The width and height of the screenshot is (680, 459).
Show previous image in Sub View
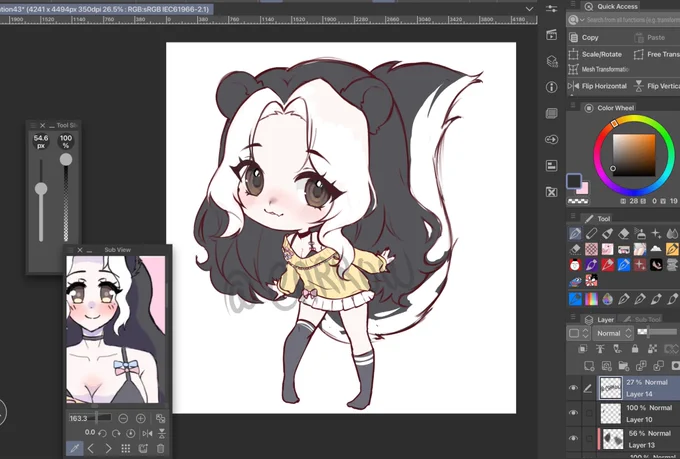91,449
